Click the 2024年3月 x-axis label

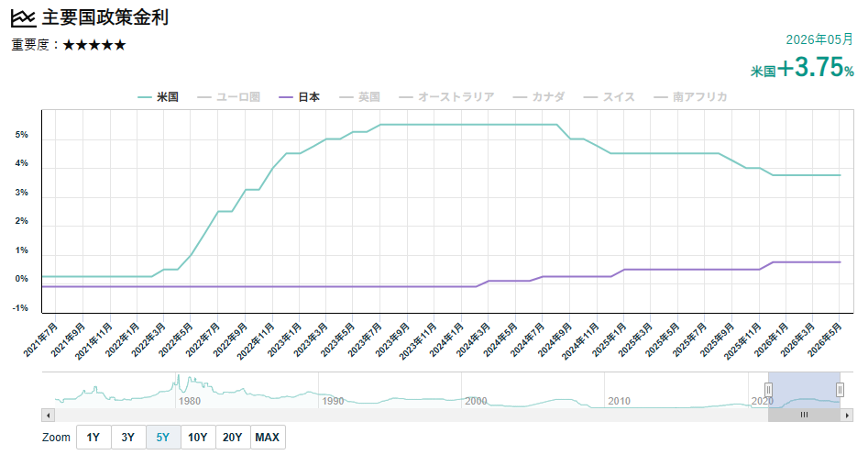tap(475, 339)
